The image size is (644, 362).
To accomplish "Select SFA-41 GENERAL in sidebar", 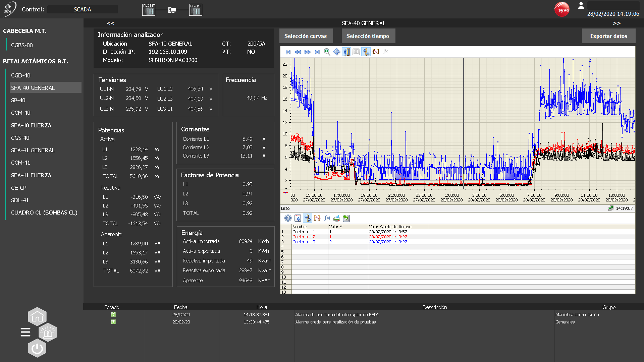I will coord(33,150).
